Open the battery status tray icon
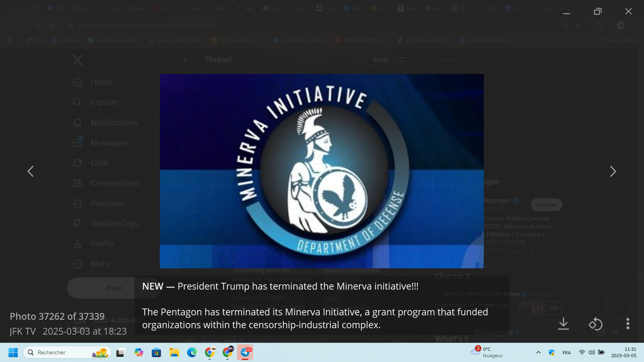This screenshot has width=644, height=362. pos(601,352)
